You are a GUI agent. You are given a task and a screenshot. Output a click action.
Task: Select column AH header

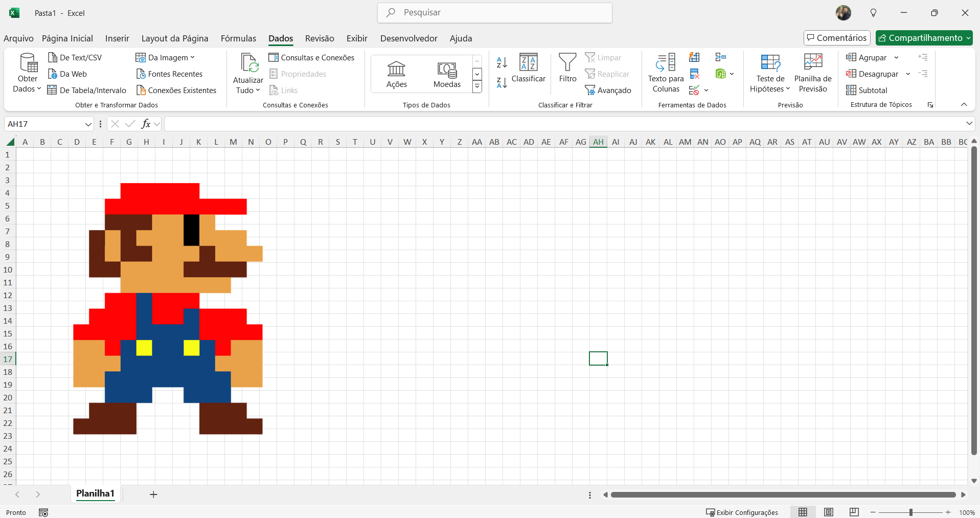[x=598, y=142]
